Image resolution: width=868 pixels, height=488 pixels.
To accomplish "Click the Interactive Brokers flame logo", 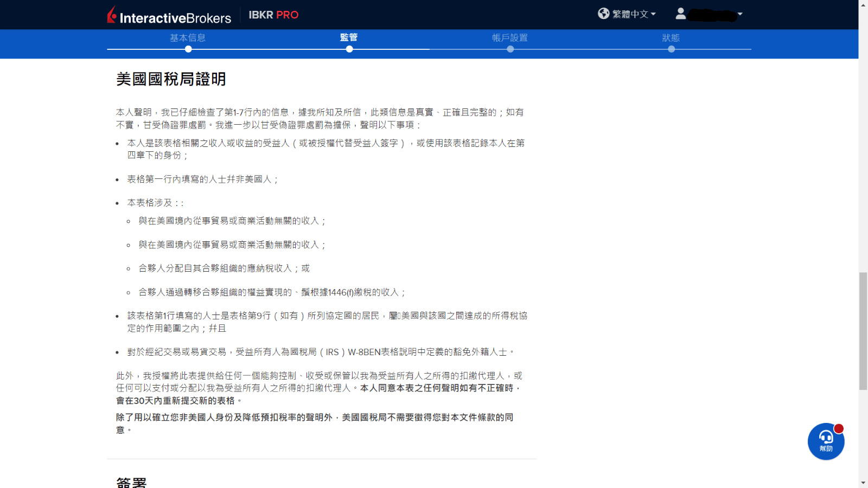I will tap(110, 16).
